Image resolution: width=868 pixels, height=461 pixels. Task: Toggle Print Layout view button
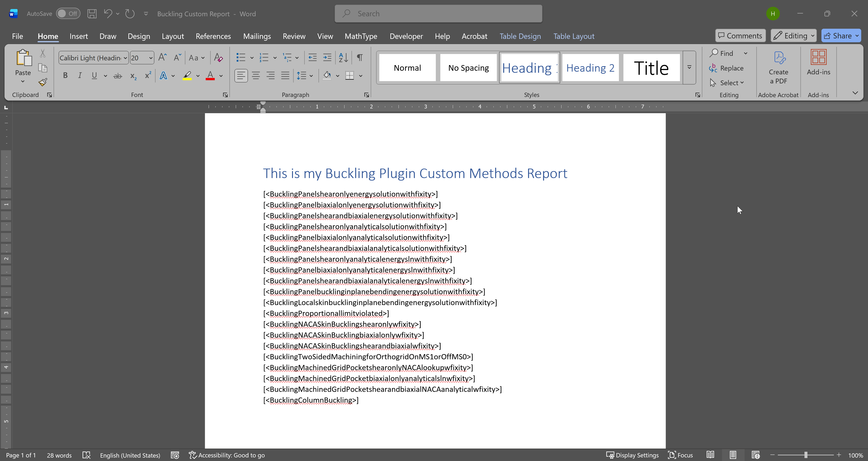[x=733, y=455]
